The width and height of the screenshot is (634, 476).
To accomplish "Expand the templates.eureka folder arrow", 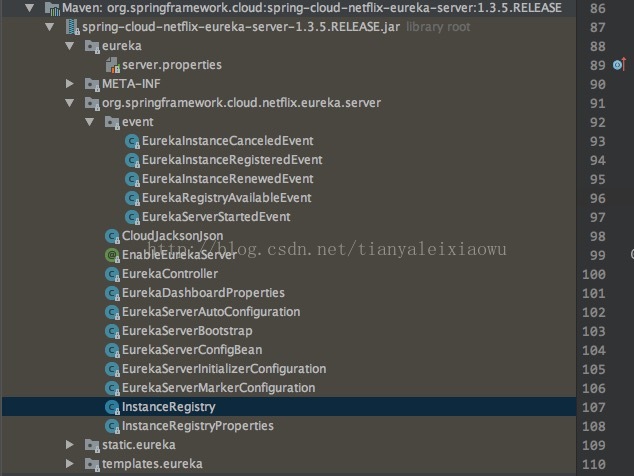I will 70,464.
